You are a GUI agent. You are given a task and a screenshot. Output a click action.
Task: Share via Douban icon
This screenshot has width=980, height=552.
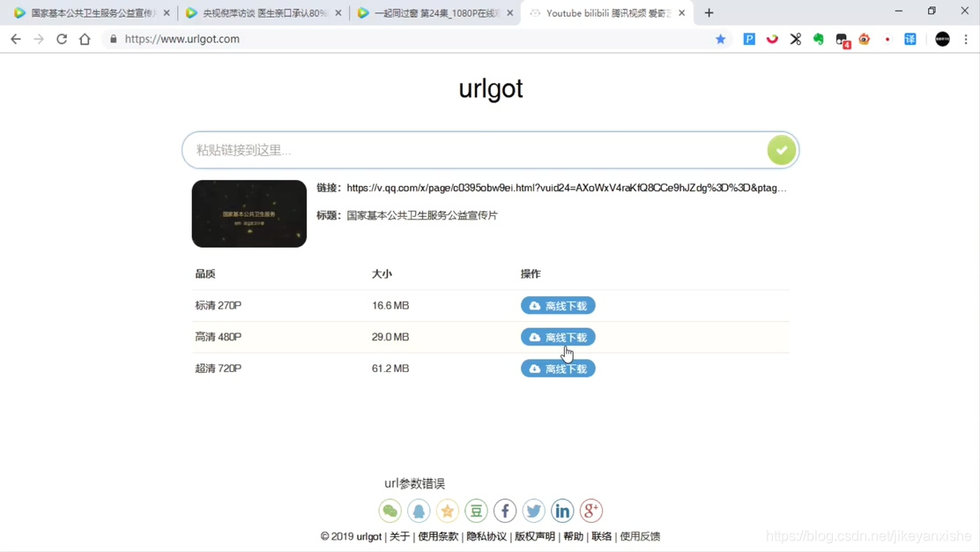476,511
